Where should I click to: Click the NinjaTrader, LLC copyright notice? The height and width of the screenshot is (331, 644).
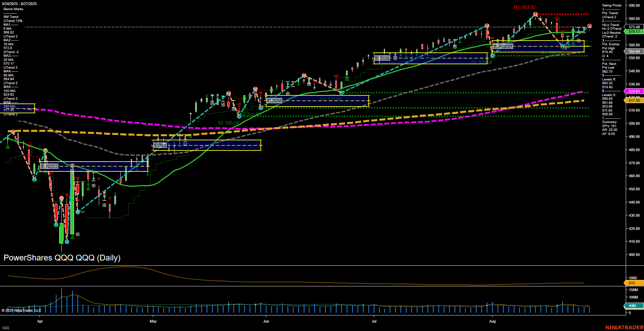[x=21, y=310]
